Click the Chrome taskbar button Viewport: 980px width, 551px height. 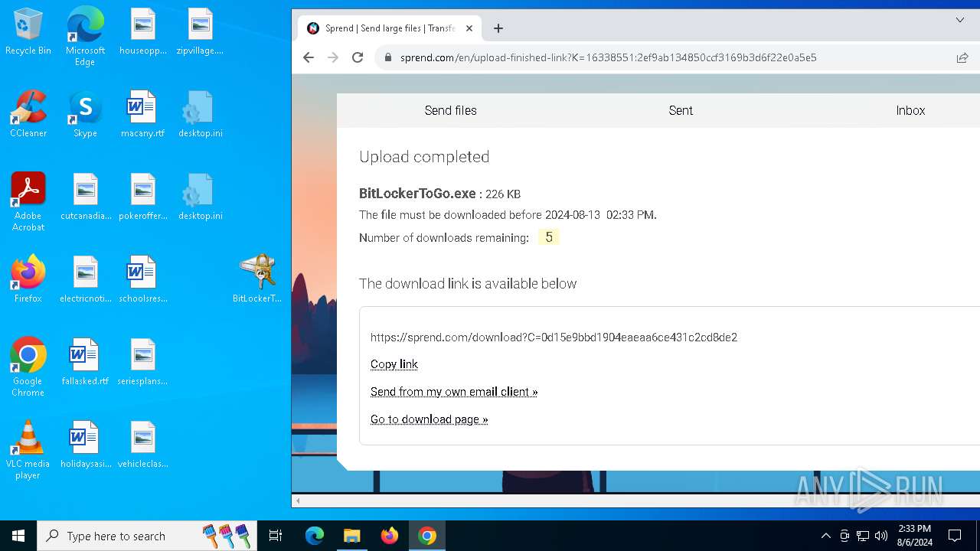[x=427, y=536]
